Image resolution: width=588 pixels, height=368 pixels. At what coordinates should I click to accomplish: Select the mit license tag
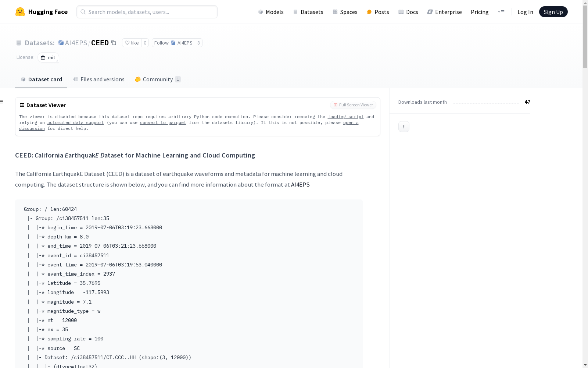[x=48, y=57]
